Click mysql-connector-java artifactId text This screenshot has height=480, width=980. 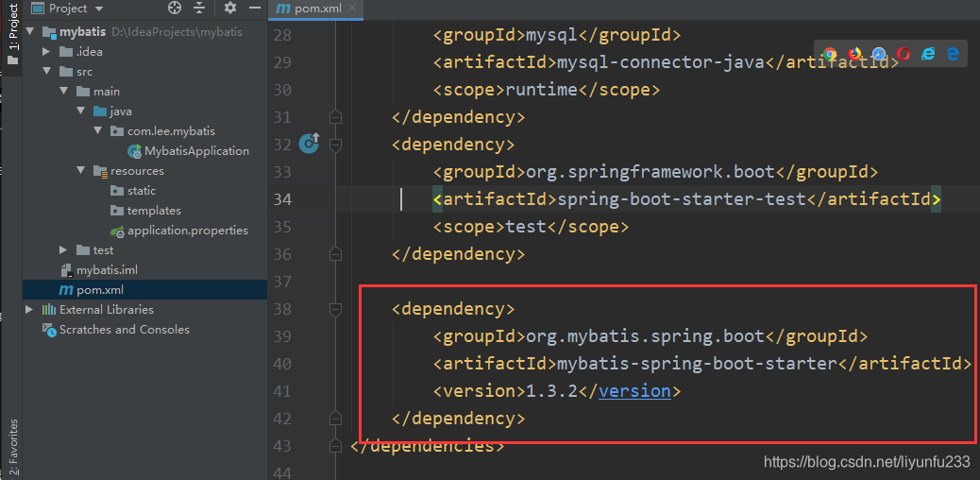tap(661, 62)
